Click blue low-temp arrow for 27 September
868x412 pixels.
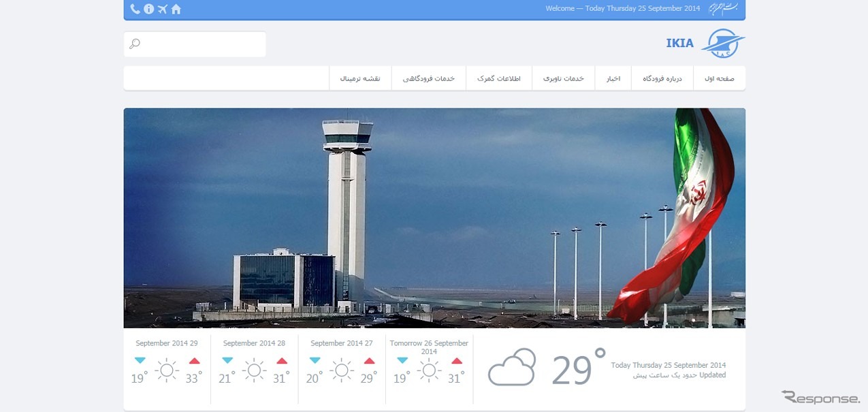(x=315, y=361)
